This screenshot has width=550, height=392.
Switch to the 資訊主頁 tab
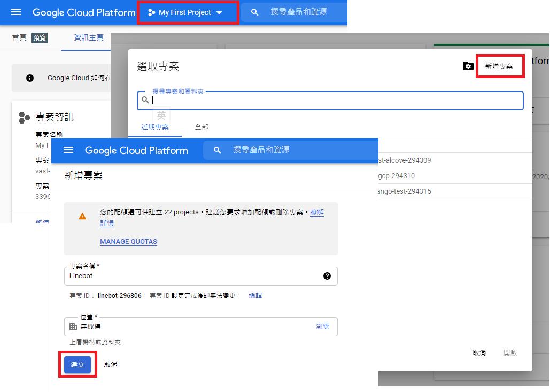[x=89, y=37]
